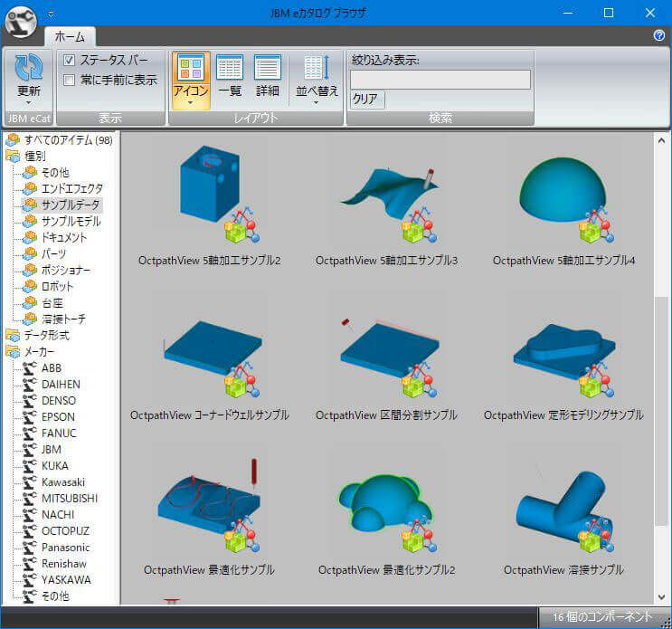The height and width of the screenshot is (629, 672).
Task: Enable 常に手前に表示 checkbox
Action: click(x=70, y=80)
